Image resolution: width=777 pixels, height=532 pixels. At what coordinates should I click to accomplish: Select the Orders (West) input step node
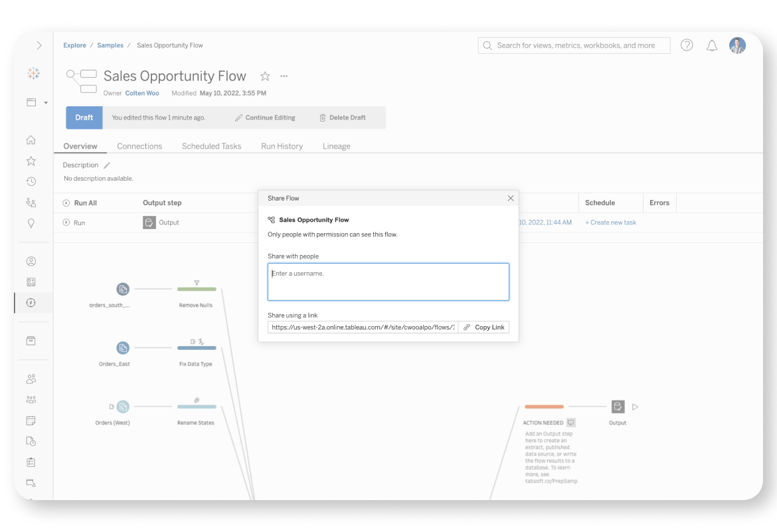pyautogui.click(x=123, y=406)
